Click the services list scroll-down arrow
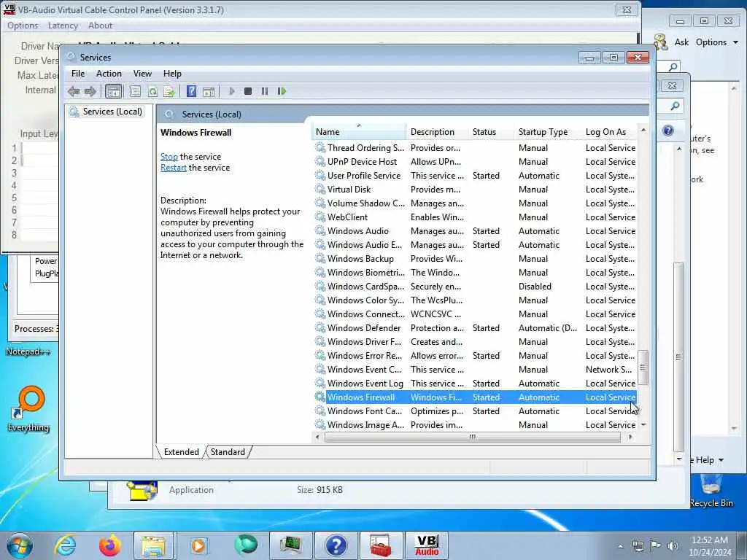This screenshot has height=560, width=747. point(643,424)
